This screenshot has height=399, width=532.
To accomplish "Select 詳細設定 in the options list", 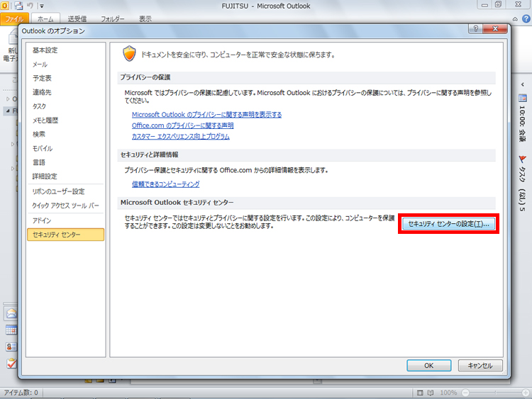I will coord(66,176).
